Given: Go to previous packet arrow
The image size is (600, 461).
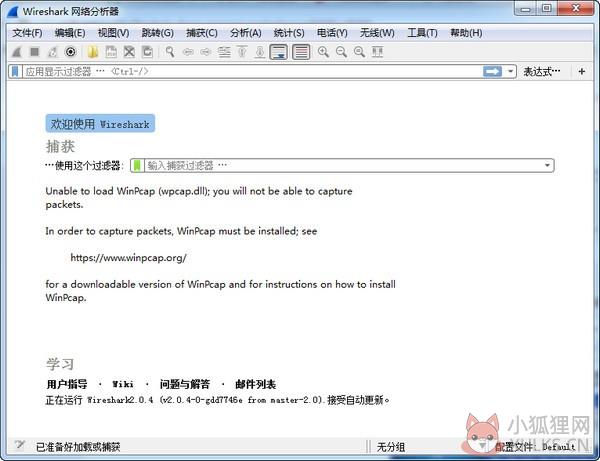Looking at the screenshot, I should 188,52.
